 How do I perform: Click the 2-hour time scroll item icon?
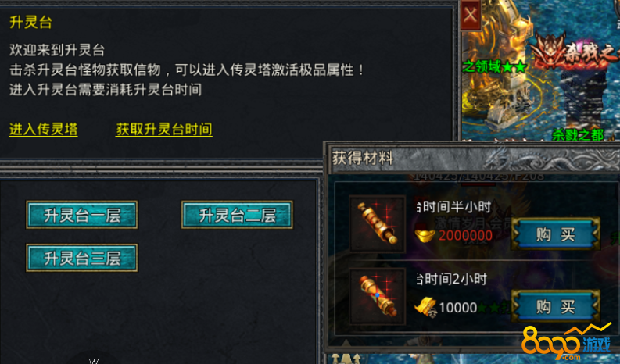click(x=377, y=296)
